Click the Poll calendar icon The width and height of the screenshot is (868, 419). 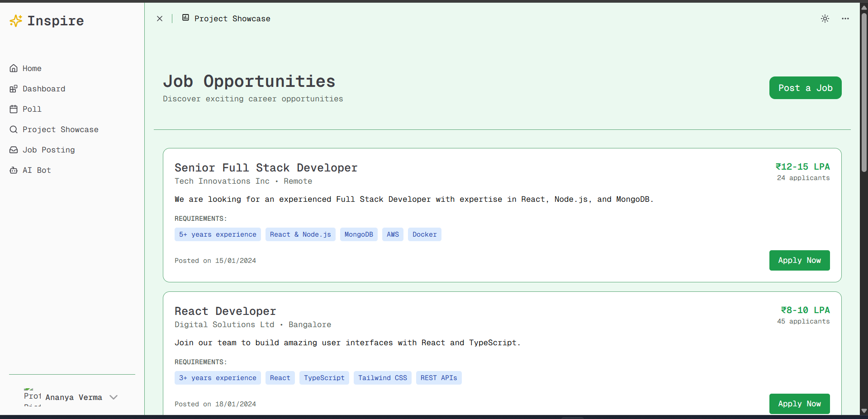click(x=13, y=109)
